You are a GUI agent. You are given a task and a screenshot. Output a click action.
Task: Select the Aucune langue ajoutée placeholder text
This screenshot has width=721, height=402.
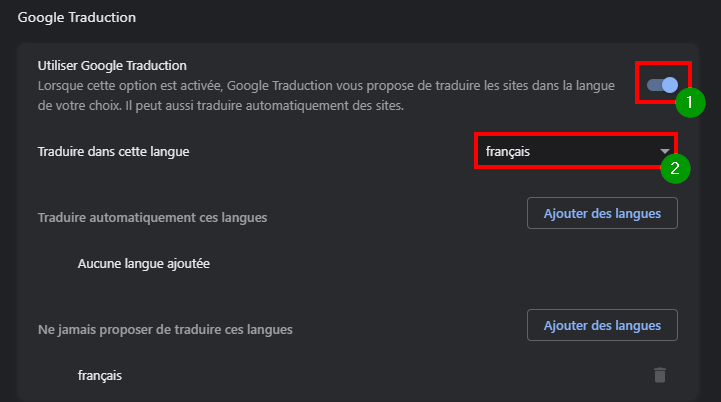tap(143, 264)
